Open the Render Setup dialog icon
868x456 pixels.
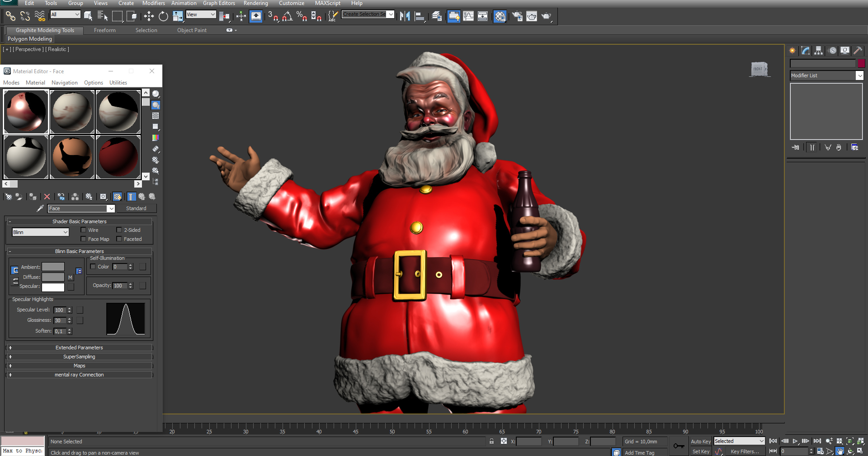pyautogui.click(x=517, y=16)
